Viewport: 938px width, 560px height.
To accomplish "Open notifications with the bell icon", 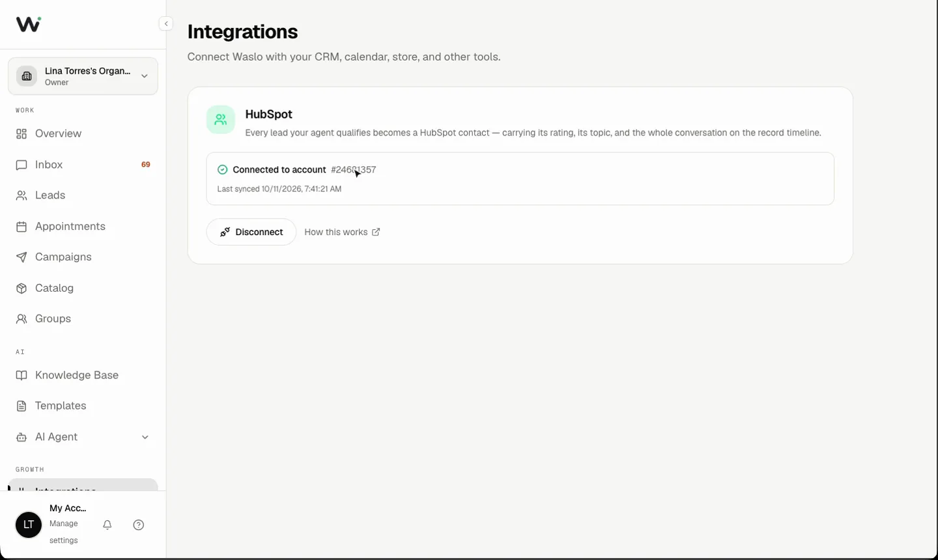I will tap(107, 525).
